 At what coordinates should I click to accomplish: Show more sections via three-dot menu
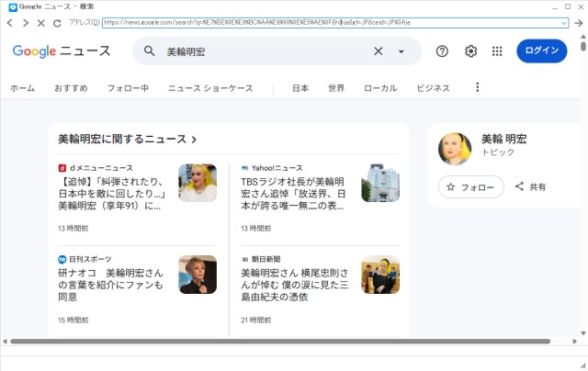[478, 87]
